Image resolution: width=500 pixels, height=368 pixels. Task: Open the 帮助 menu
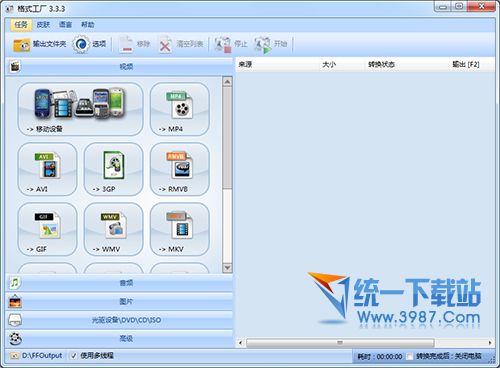(x=88, y=24)
